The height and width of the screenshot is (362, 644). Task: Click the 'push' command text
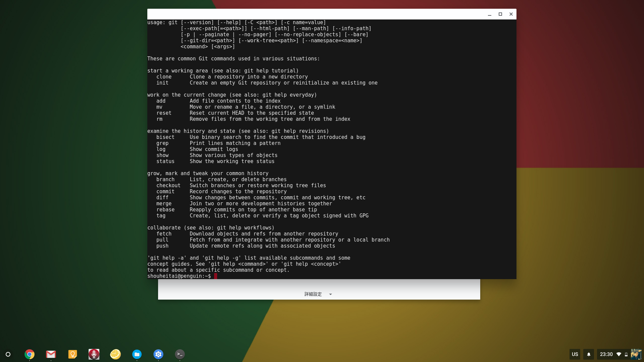coord(162,246)
